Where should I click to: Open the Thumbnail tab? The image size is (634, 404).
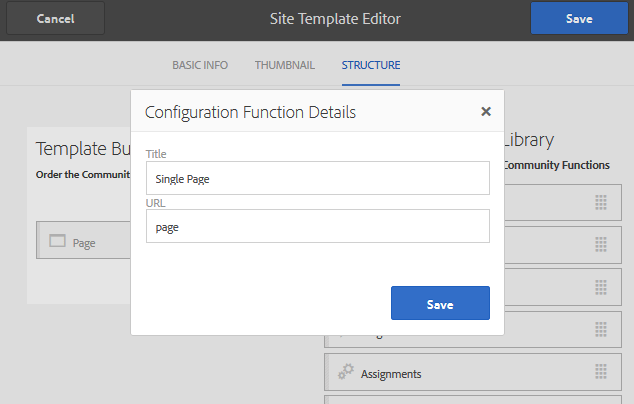(284, 66)
